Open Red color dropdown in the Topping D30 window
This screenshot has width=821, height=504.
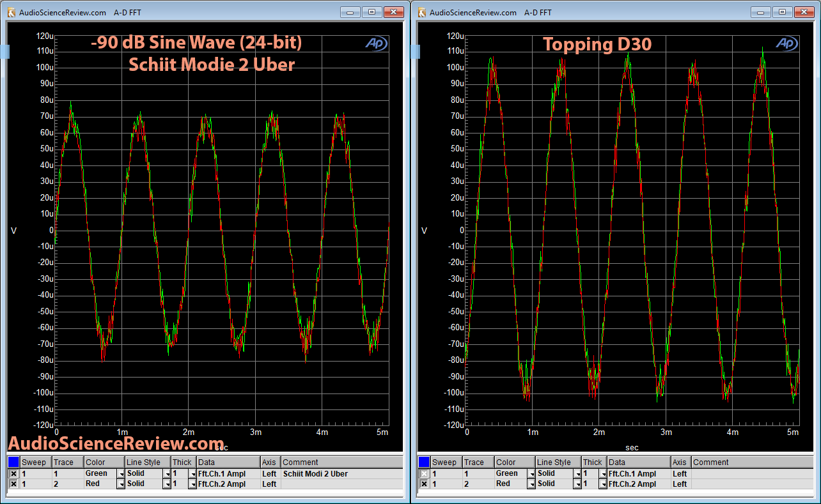click(531, 484)
